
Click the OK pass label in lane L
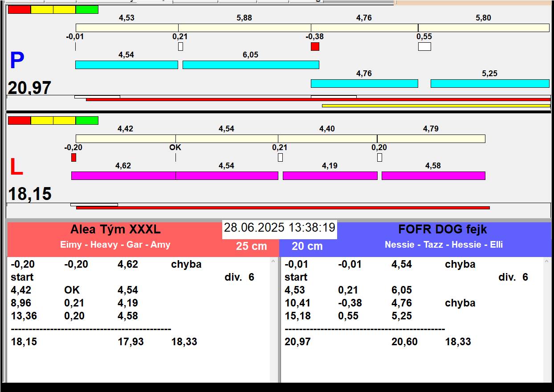pos(175,147)
